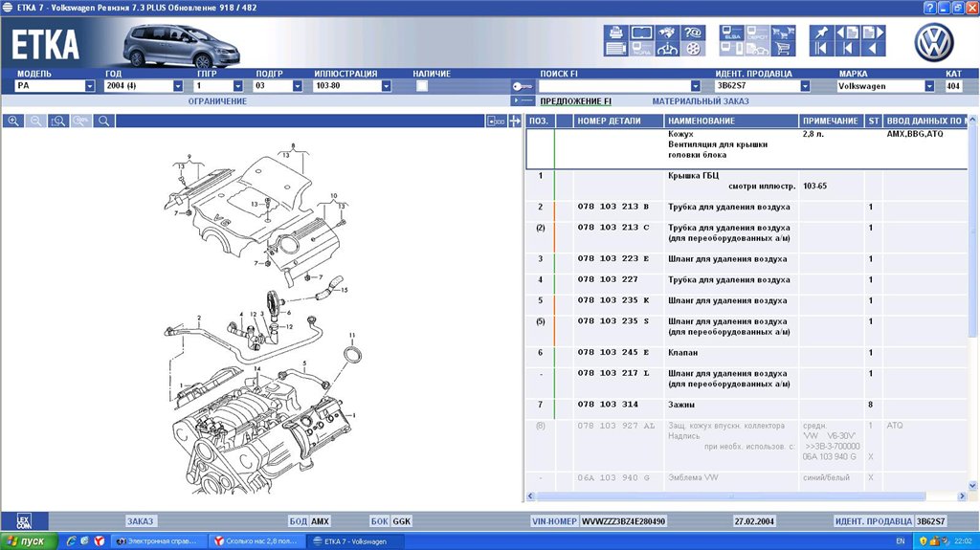The width and height of the screenshot is (980, 550).
Task: Click the documents with car icon
Action: point(758,49)
